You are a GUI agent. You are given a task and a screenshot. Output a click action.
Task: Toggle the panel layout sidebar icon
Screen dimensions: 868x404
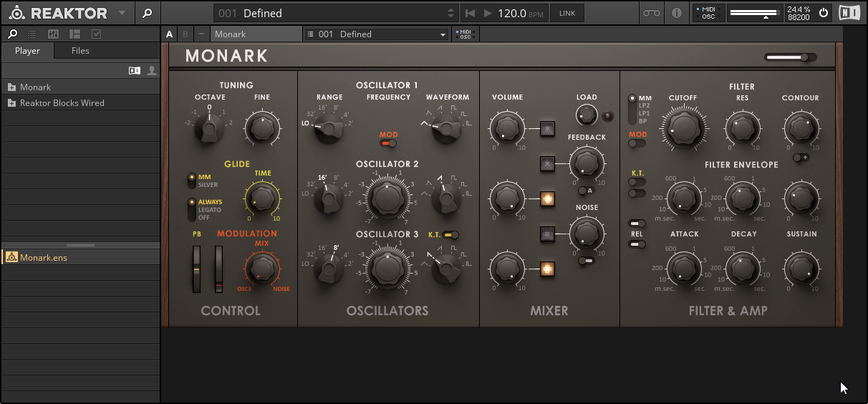[x=75, y=34]
